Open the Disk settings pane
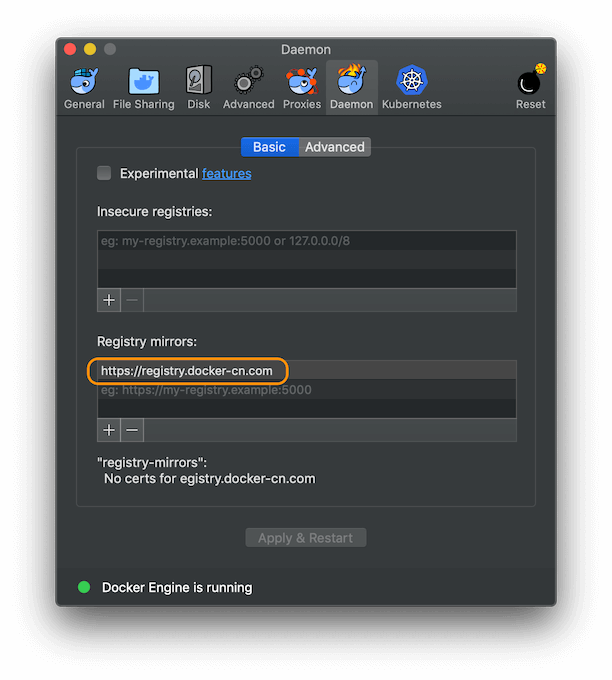This screenshot has width=612, height=680. pyautogui.click(x=199, y=88)
